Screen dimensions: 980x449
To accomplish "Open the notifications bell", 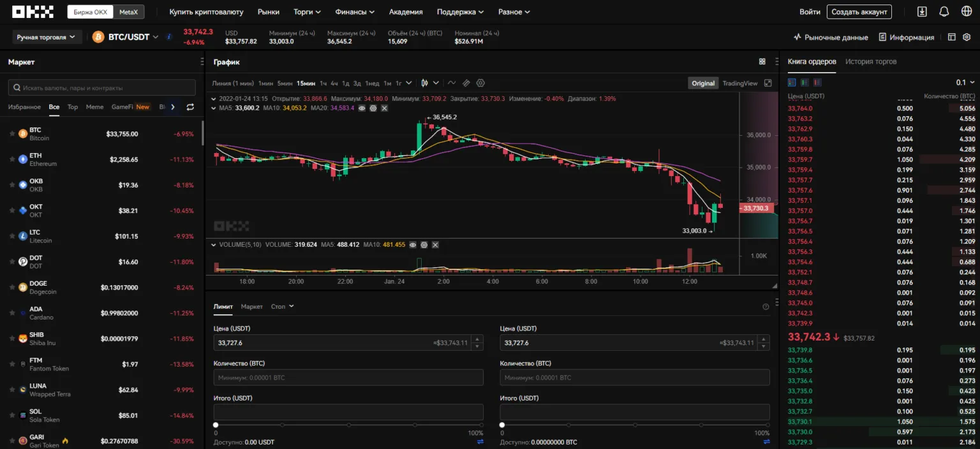I will [944, 11].
